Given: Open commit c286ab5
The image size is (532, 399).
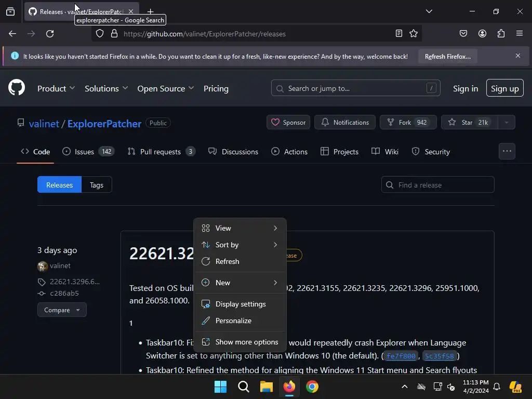Looking at the screenshot, I should click(x=64, y=293).
